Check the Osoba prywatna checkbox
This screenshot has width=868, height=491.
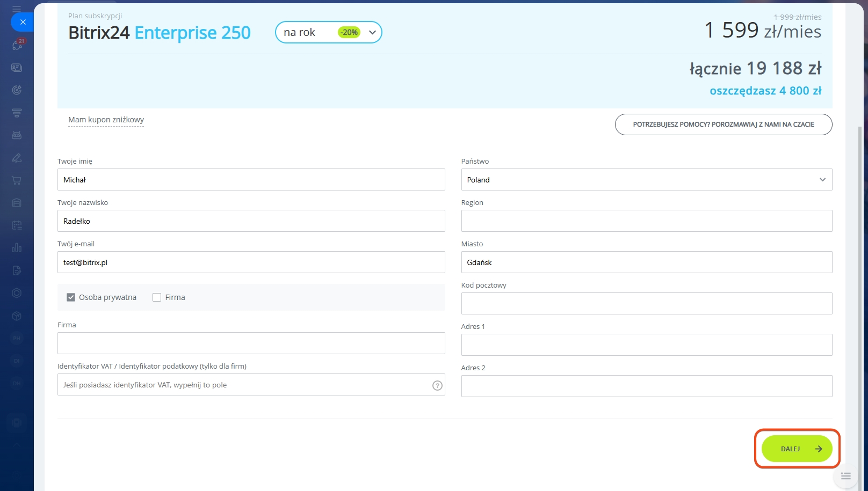pyautogui.click(x=71, y=297)
